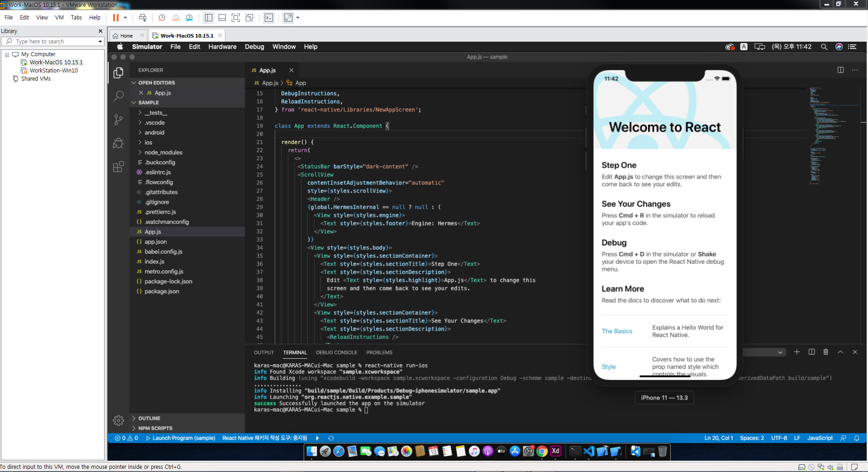Open the editor More Actions ellipsis

[x=855, y=70]
